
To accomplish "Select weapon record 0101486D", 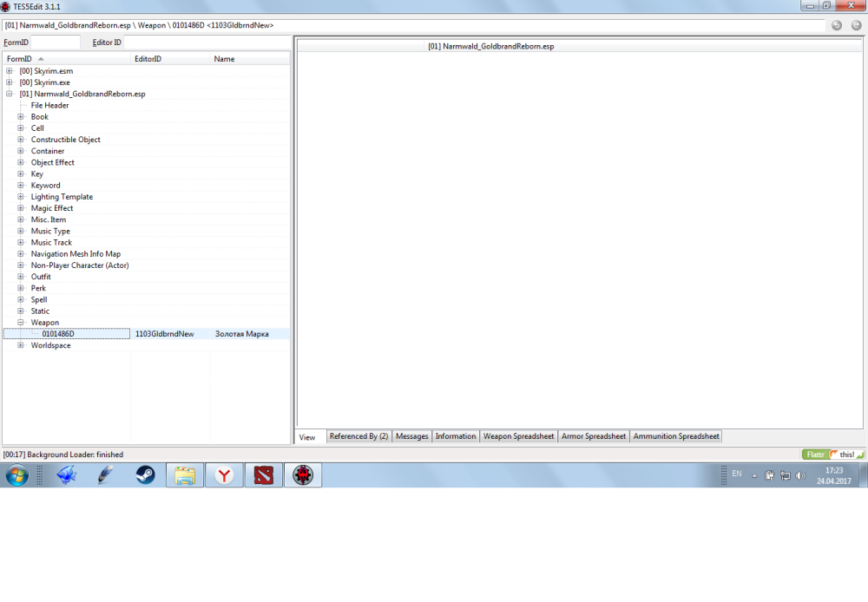I will pos(58,334).
